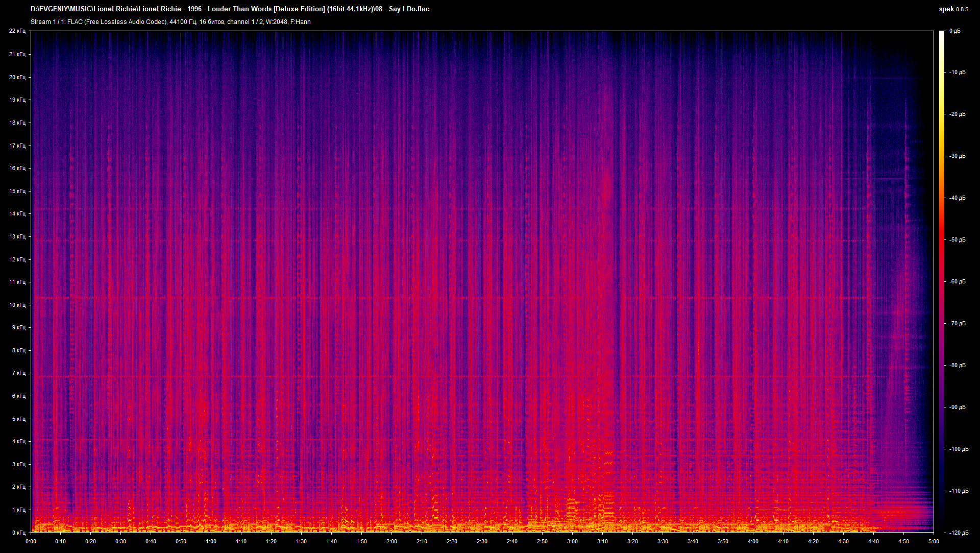This screenshot has width=980, height=553.
Task: Click the spectrogram plot area
Action: click(x=482, y=282)
